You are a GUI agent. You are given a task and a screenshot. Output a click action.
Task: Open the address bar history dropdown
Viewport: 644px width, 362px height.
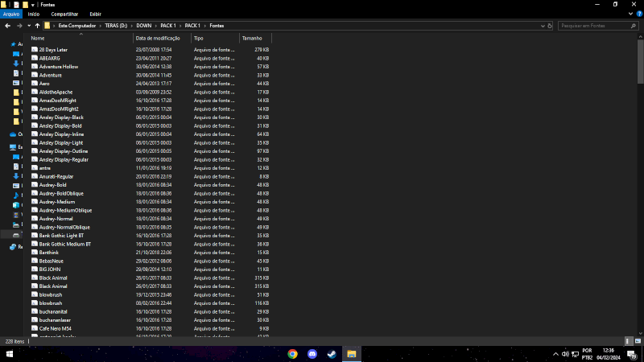(x=543, y=26)
